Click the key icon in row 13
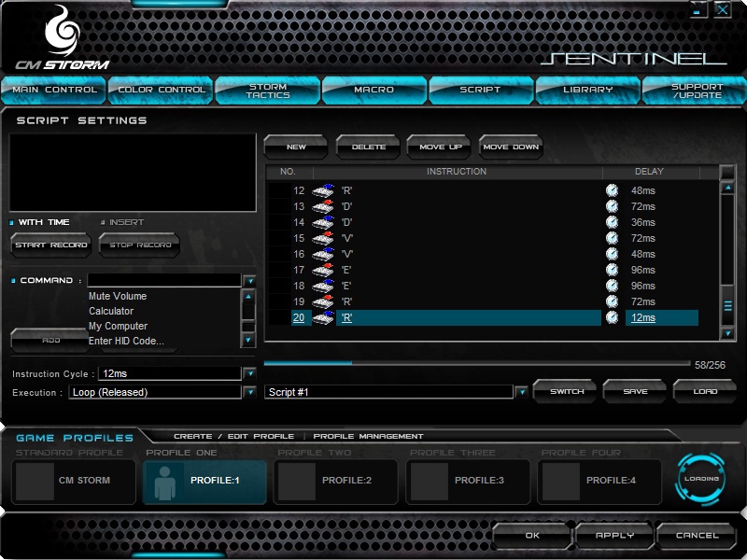This screenshot has width=747, height=560. point(323,206)
